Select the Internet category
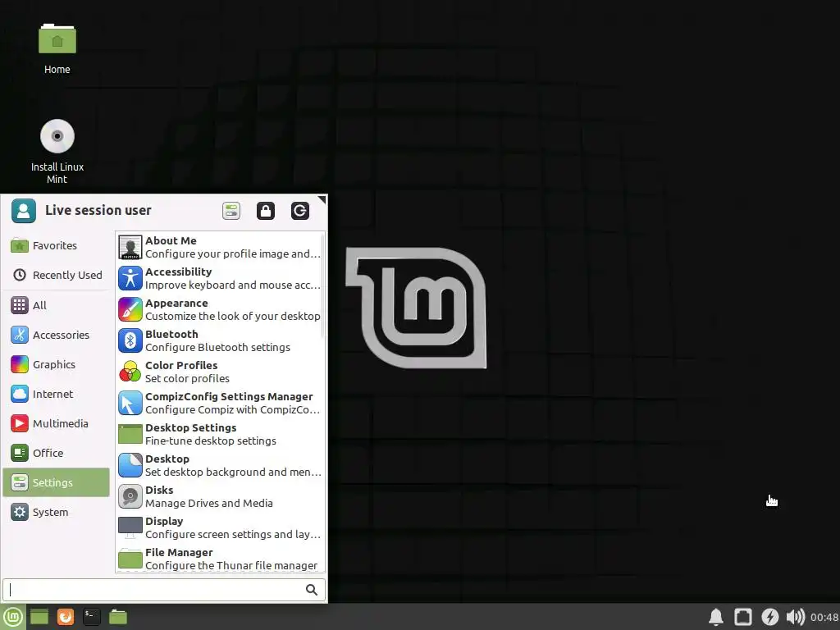Viewport: 840px width, 630px height. point(57,394)
